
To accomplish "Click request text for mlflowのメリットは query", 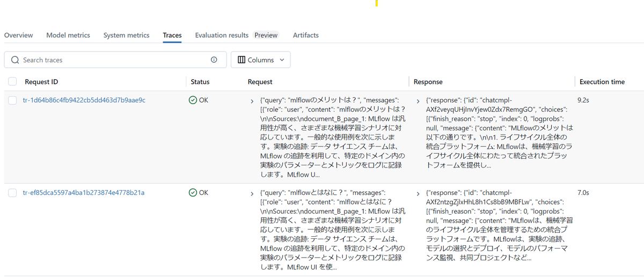I will 333,137.
